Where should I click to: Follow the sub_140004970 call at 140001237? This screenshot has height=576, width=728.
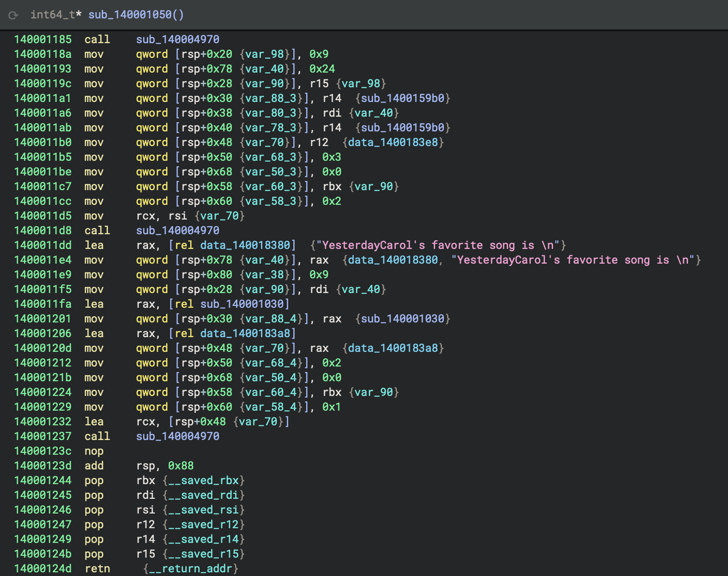coord(177,436)
